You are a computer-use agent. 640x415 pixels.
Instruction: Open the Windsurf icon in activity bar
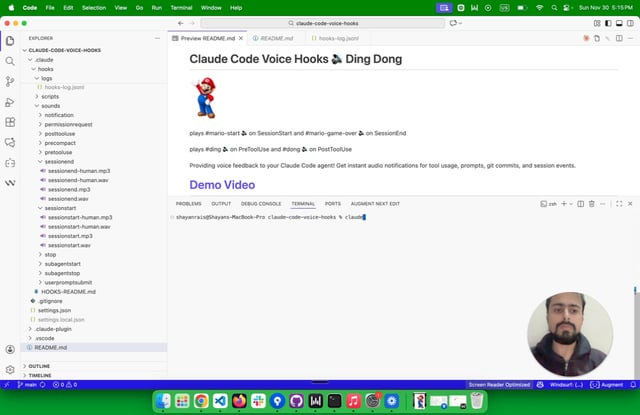(x=10, y=183)
